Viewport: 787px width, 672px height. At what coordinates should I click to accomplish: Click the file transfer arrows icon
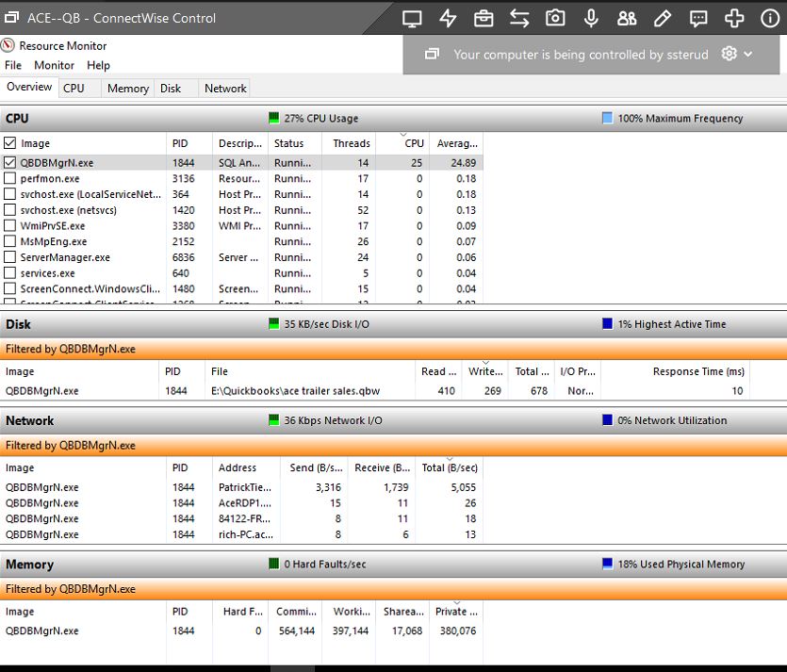(x=519, y=18)
